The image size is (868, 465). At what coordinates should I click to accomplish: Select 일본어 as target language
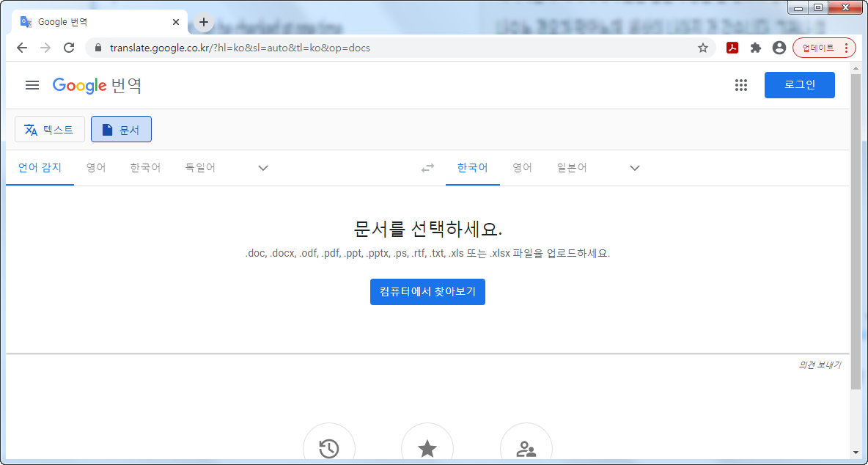[573, 168]
